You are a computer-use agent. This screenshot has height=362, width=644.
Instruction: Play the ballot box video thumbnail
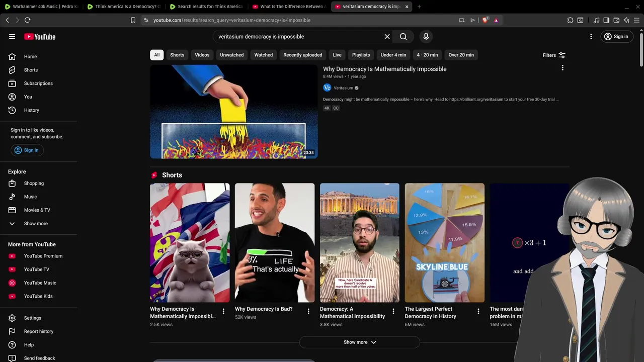(234, 112)
